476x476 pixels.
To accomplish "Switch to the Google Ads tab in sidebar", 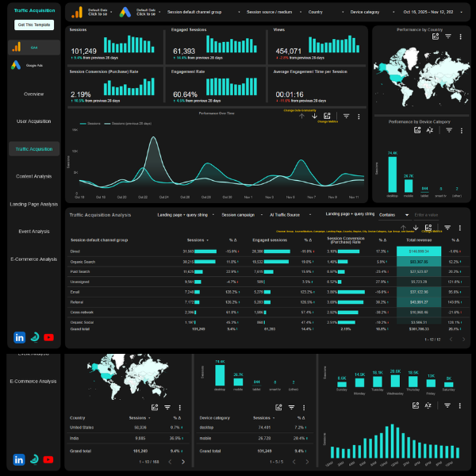I will click(34, 65).
